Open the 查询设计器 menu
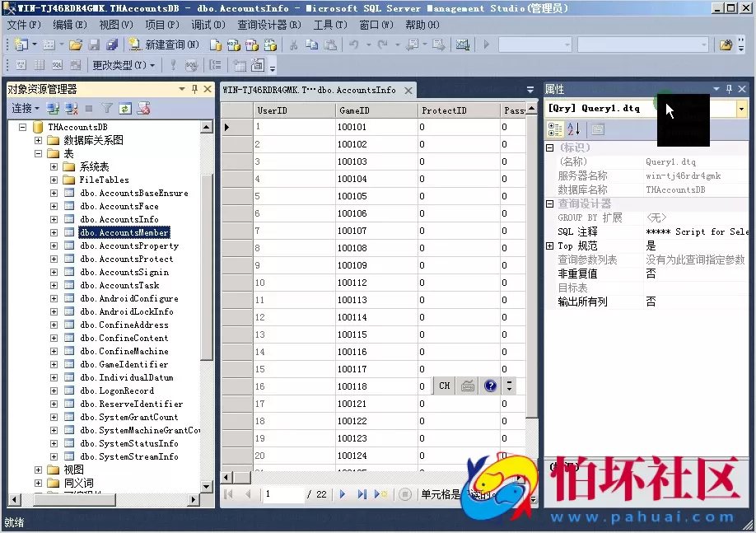Viewport: 756px width, 533px height. [x=268, y=25]
